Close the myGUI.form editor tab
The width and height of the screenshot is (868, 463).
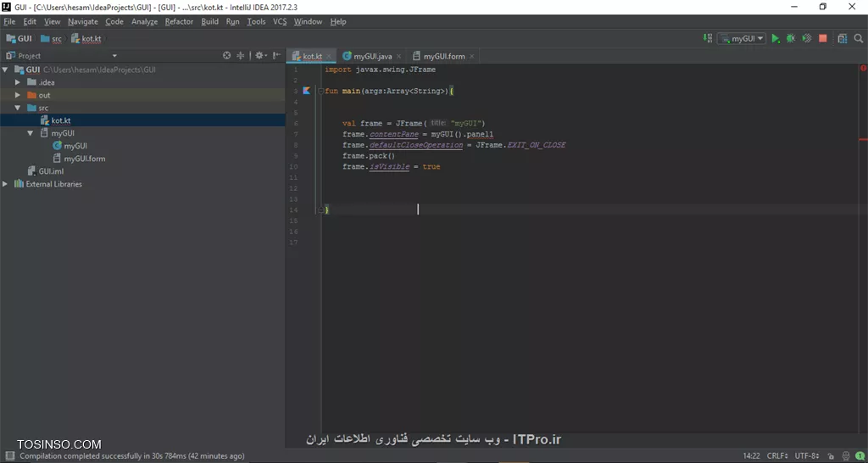(471, 57)
